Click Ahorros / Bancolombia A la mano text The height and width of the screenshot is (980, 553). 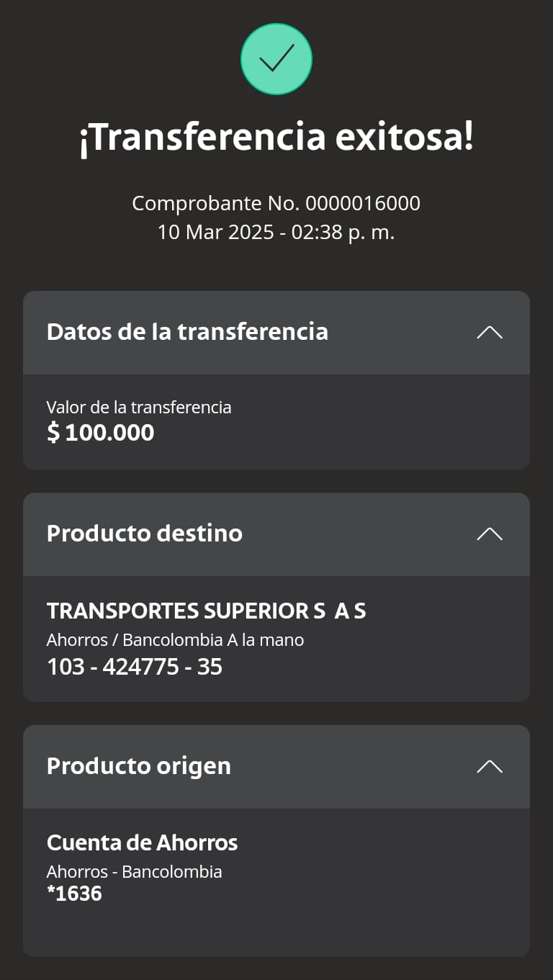point(176,639)
